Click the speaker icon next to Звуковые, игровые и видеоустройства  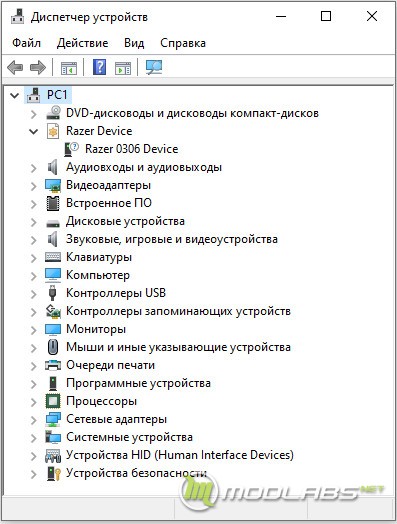[x=52, y=239]
